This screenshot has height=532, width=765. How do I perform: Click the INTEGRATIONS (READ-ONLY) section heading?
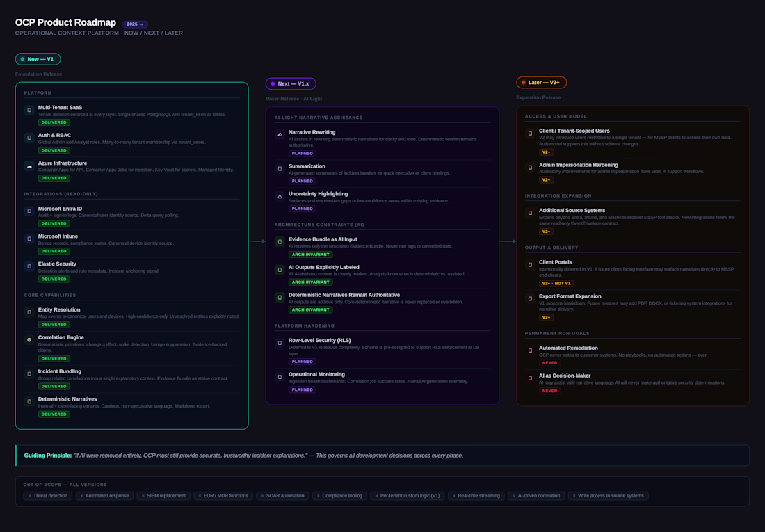click(61, 194)
